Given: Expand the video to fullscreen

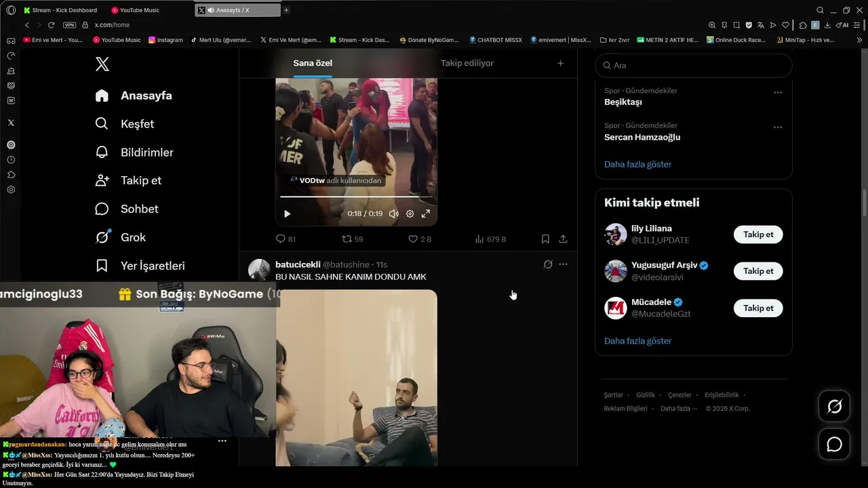Looking at the screenshot, I should [426, 213].
